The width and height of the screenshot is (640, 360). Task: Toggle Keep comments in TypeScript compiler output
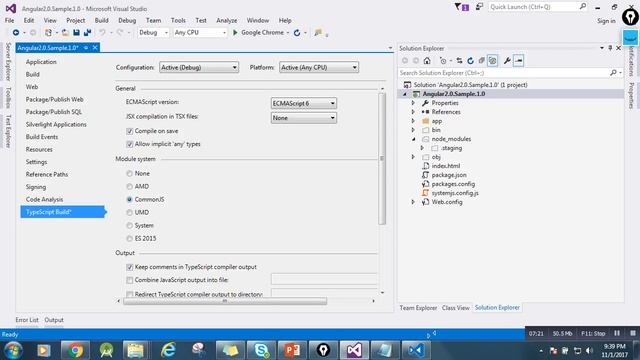[130, 267]
